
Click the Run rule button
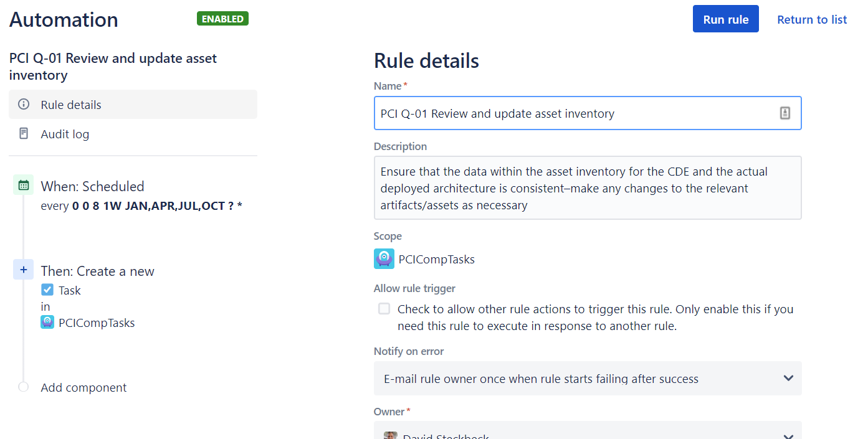726,19
